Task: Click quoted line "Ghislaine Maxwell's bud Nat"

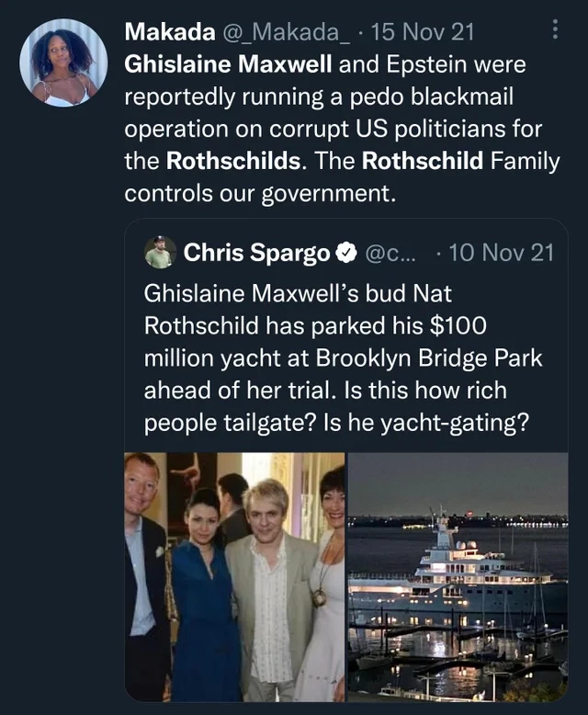Action: [x=300, y=294]
